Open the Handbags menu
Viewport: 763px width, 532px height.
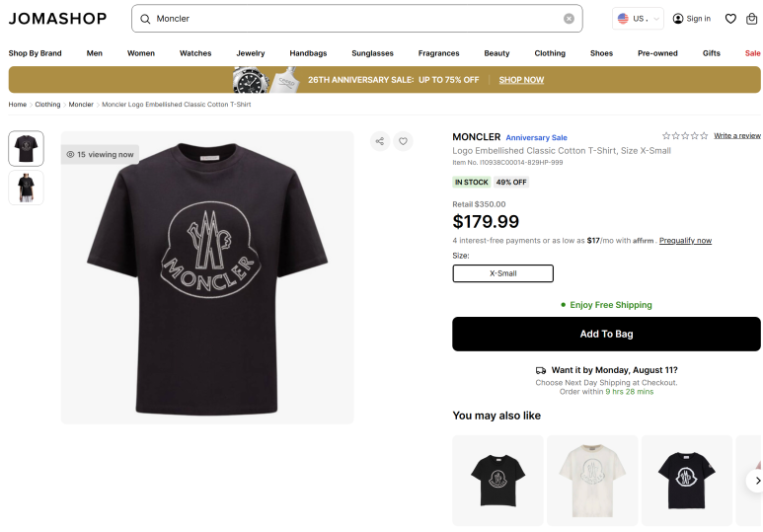(x=308, y=53)
